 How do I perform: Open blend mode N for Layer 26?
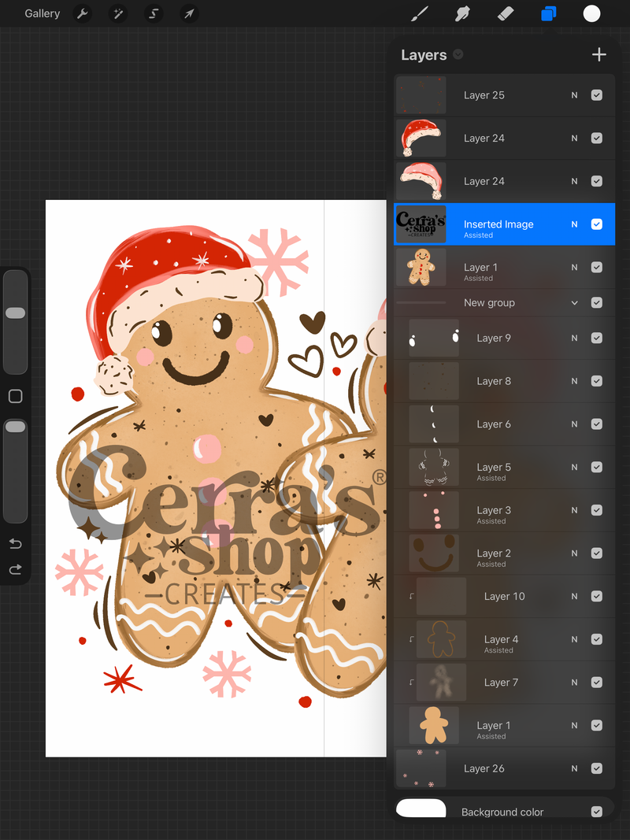tap(574, 768)
